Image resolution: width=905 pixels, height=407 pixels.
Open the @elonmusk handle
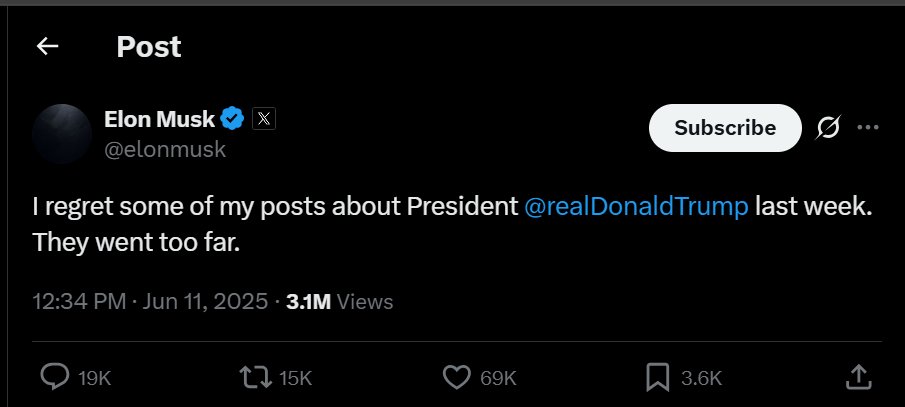click(x=165, y=150)
